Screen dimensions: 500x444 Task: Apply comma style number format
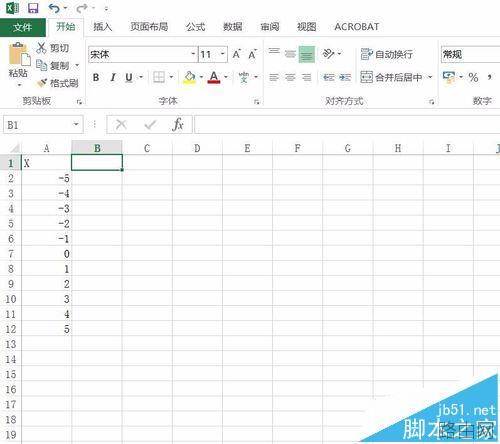[x=489, y=77]
